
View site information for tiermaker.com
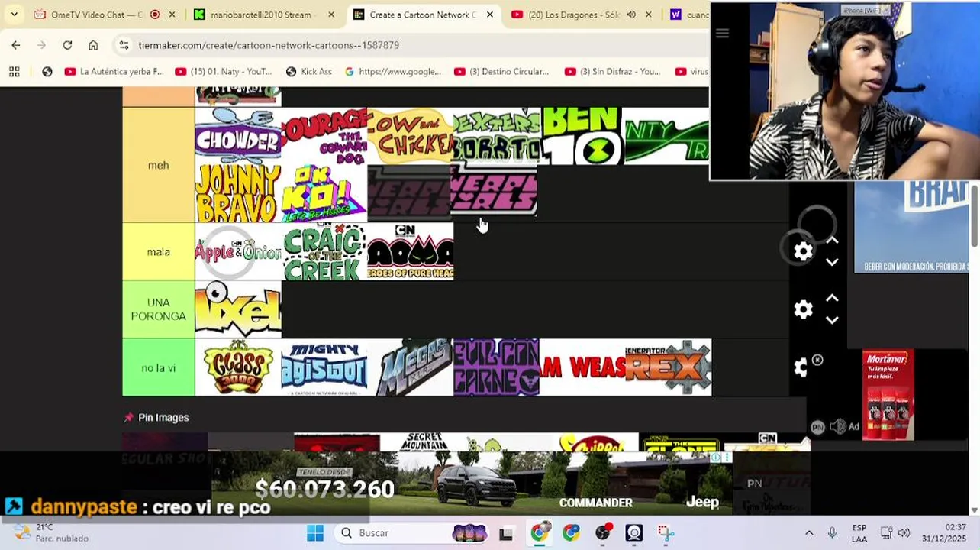pos(124,45)
